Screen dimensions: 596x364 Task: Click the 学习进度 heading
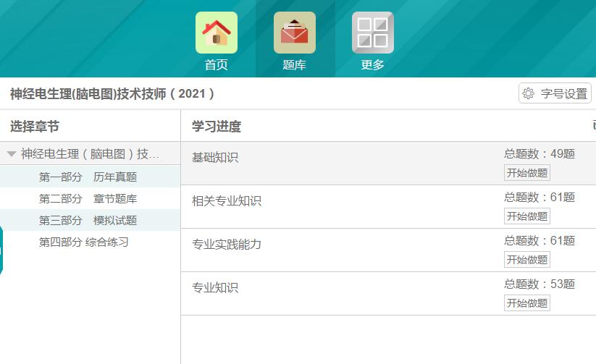217,126
